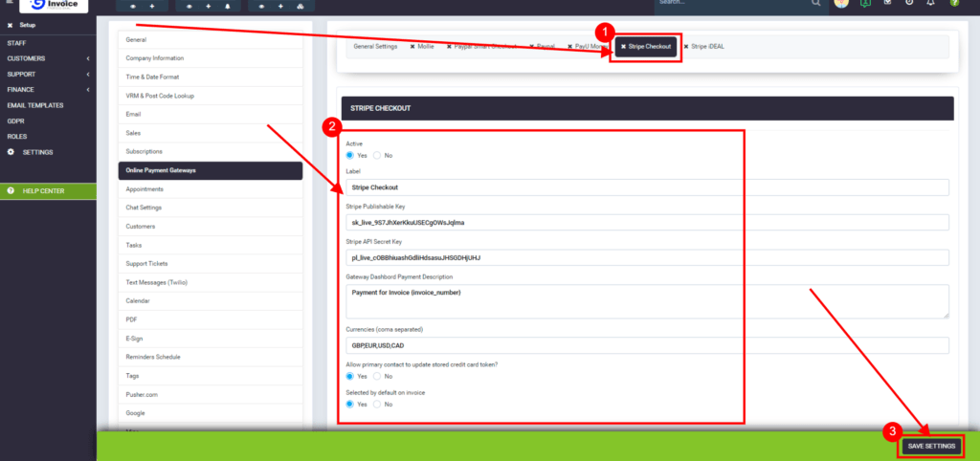980x461 pixels.
Task: Switch to the General Settings gateway tab
Action: click(375, 47)
